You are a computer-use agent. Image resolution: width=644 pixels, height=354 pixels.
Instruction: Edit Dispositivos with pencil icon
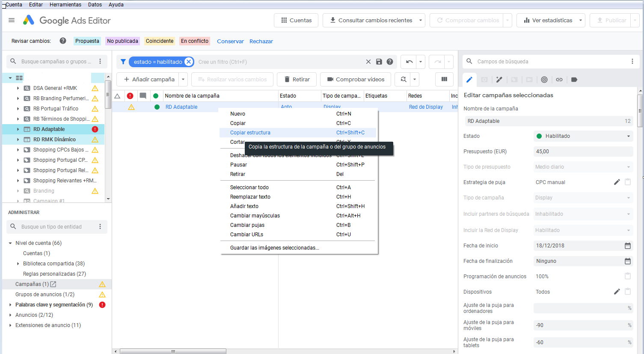click(617, 292)
